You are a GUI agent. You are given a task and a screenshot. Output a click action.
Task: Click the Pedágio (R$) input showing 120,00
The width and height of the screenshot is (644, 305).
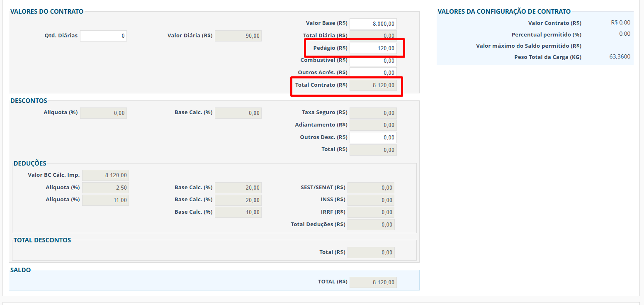pos(373,49)
